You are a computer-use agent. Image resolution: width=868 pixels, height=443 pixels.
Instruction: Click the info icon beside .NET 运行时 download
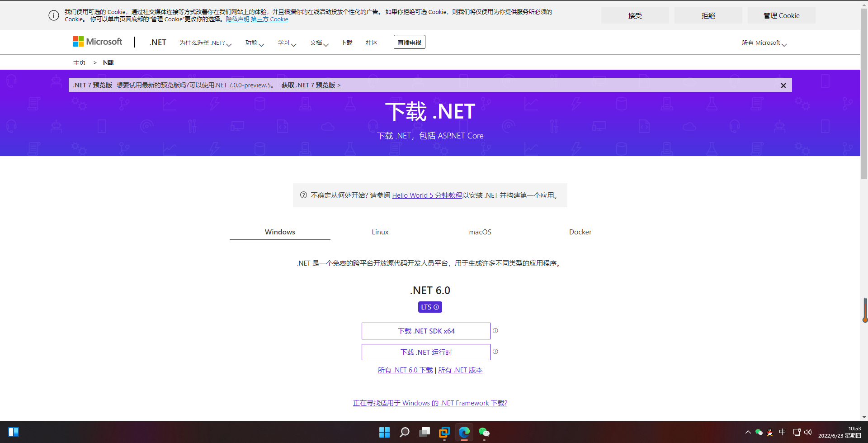point(495,352)
